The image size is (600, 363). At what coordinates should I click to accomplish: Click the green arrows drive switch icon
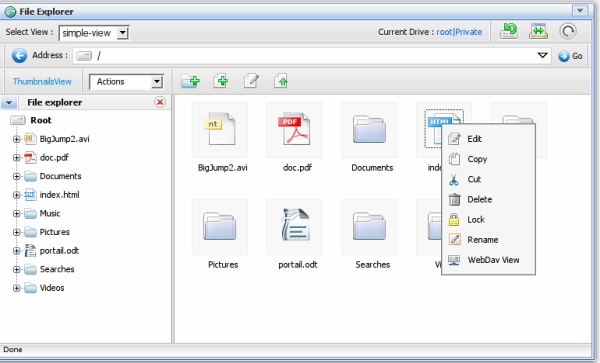(x=538, y=31)
